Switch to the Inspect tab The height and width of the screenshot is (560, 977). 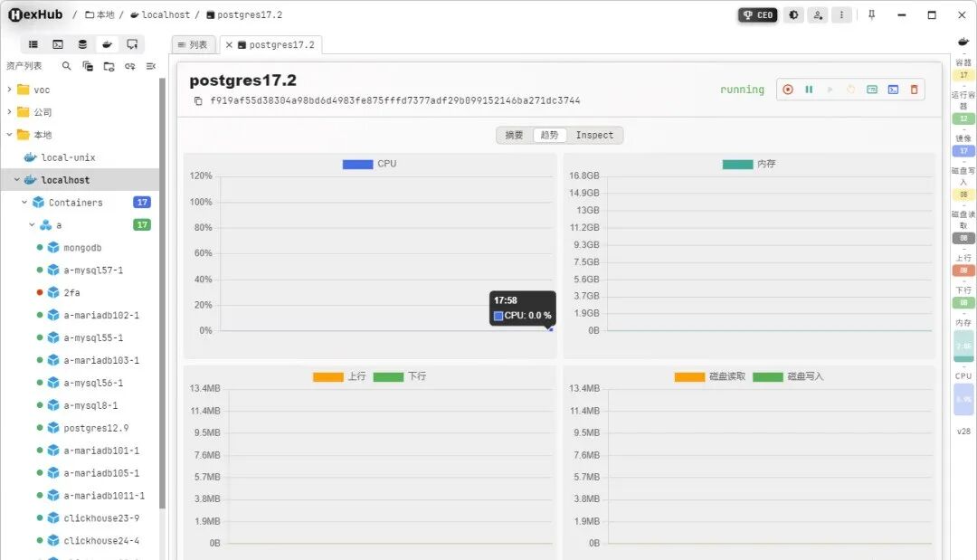pyautogui.click(x=594, y=135)
